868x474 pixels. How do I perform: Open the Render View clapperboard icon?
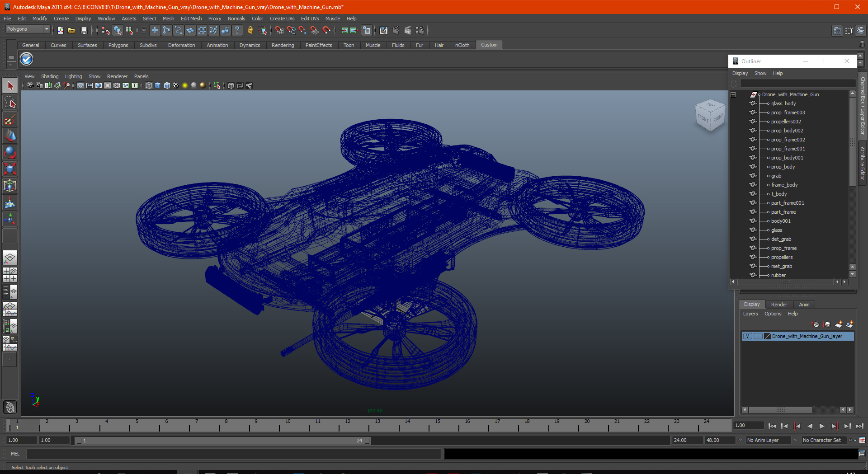(383, 30)
